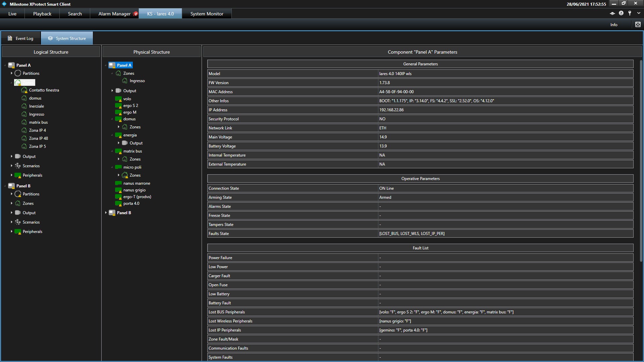Expand Peripherals under logical Panel A
The image size is (644, 362).
point(11,175)
